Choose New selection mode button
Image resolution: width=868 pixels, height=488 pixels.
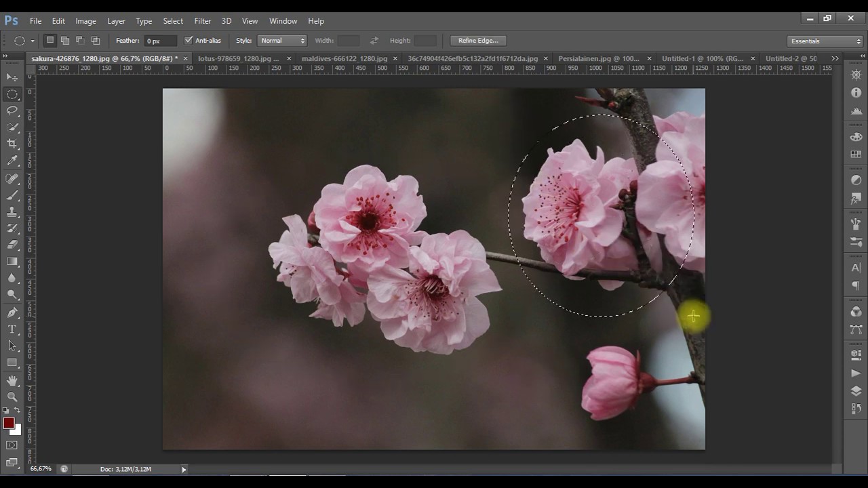(50, 41)
